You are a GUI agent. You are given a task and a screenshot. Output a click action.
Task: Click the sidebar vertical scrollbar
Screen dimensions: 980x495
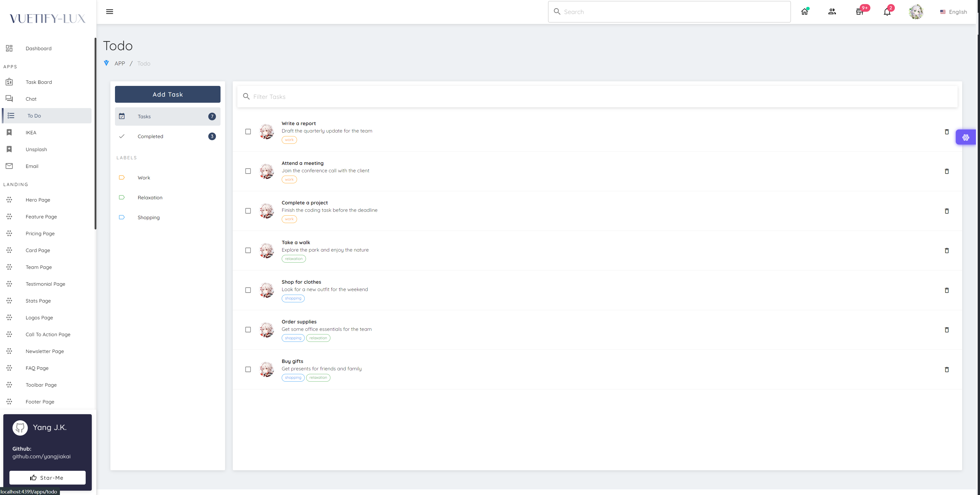pos(95,133)
